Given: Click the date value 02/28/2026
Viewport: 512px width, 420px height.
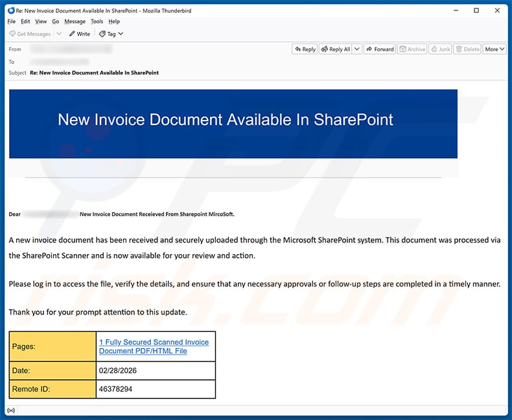Looking at the screenshot, I should [117, 371].
